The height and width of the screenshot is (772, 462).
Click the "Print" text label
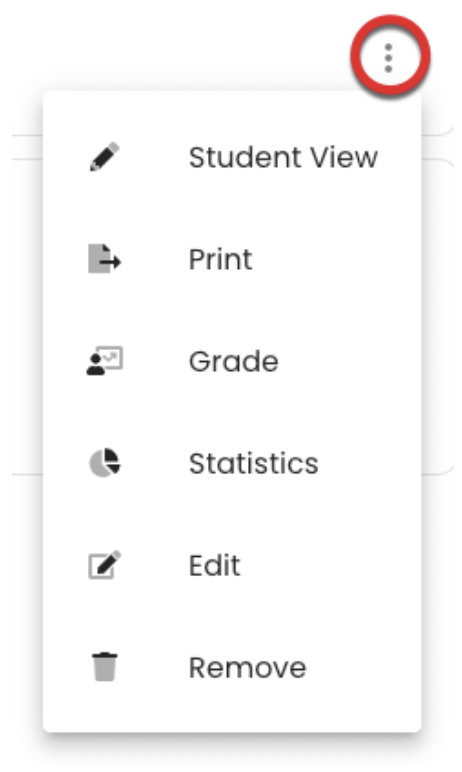(220, 259)
